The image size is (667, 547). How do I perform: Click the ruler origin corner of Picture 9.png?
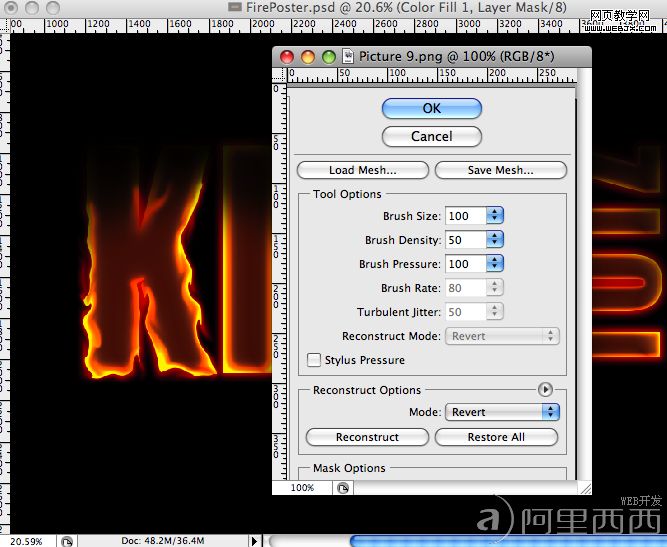click(x=279, y=75)
